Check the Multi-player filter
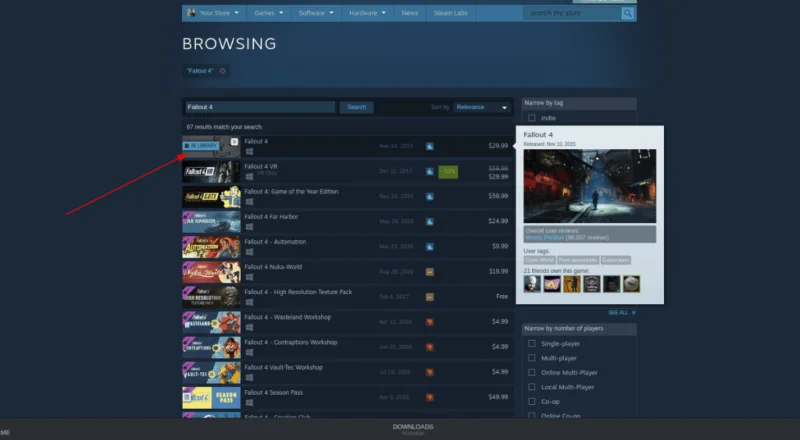Viewport: 800px width, 440px height. (x=532, y=358)
